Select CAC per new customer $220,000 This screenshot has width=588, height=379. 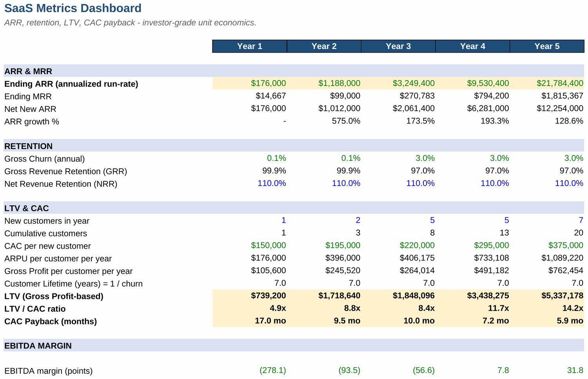click(398, 245)
